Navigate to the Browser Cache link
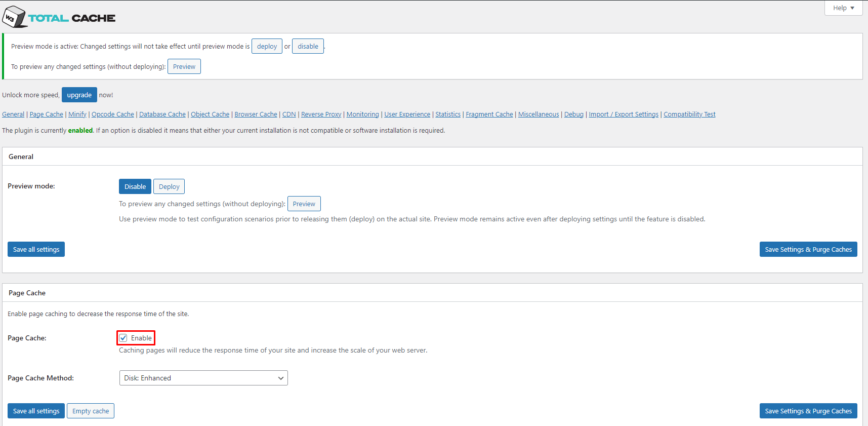Screen dimensions: 868x426 [256, 114]
